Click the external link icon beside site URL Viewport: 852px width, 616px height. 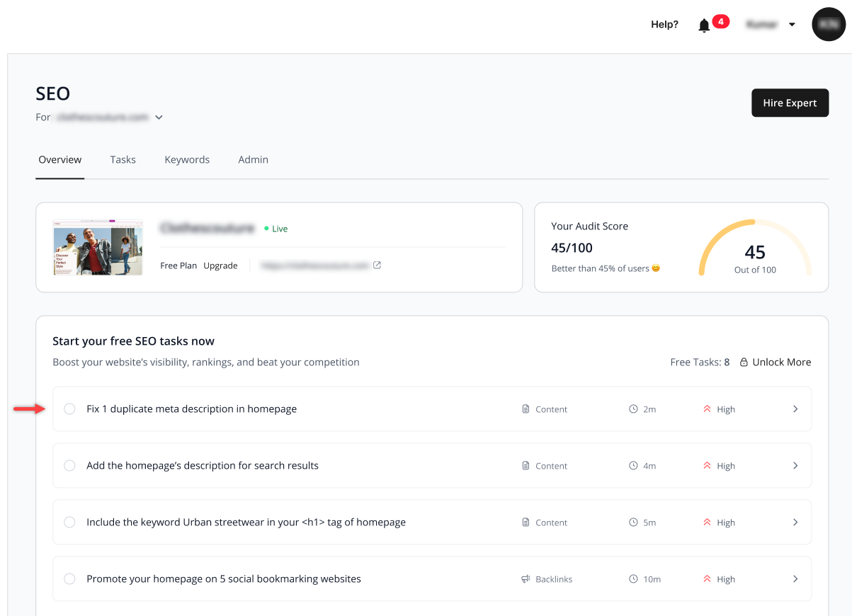(377, 266)
